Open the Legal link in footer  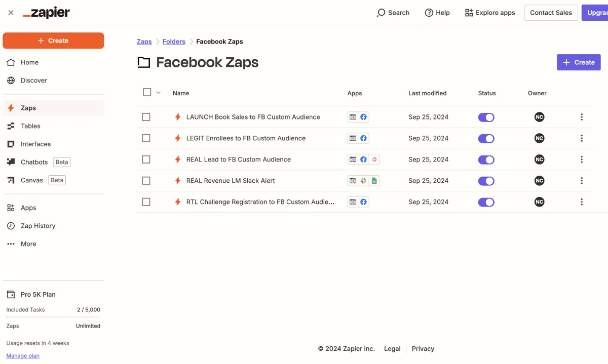(392, 348)
